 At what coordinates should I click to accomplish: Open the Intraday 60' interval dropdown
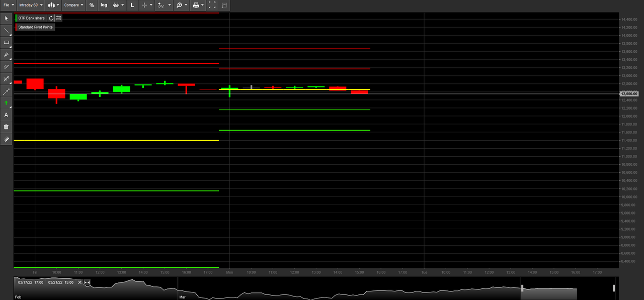coord(31,5)
